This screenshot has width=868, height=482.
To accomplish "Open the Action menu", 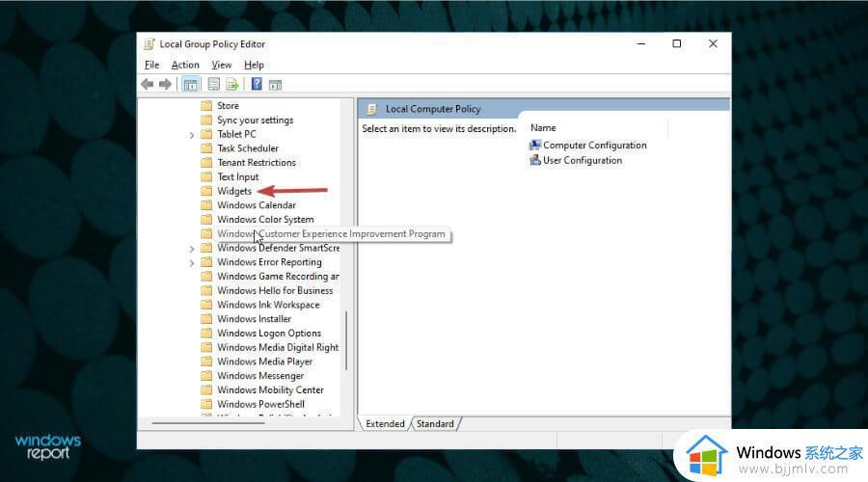I will click(185, 65).
